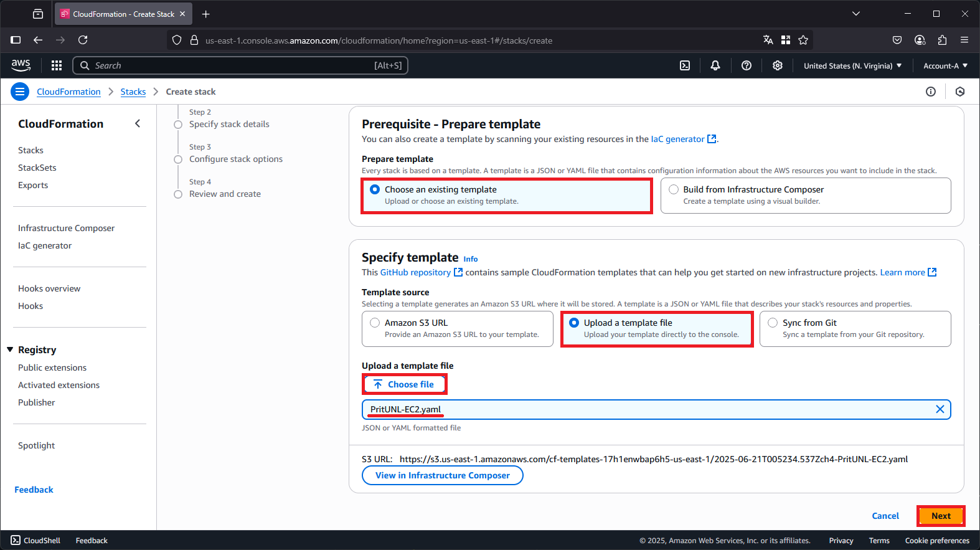Open Hooks overview in the sidebar

coord(49,288)
